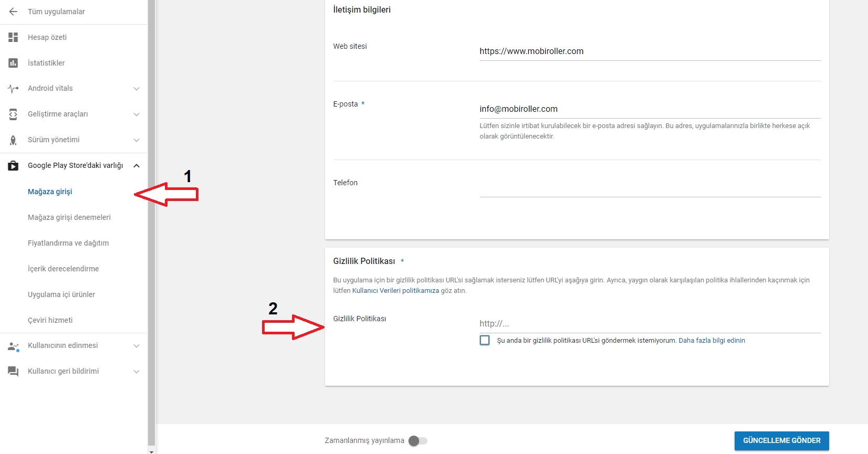The image size is (868, 454).
Task: Open İçerik derecelendirme
Action: pos(64,269)
